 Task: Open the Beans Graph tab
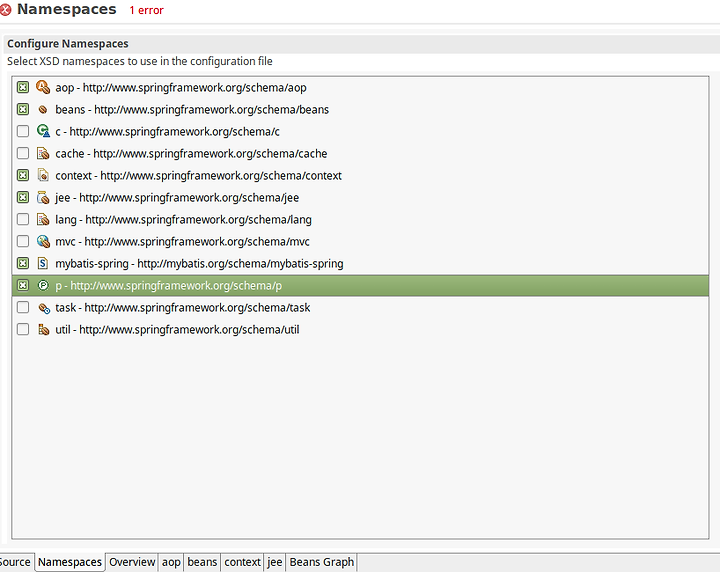(321, 562)
